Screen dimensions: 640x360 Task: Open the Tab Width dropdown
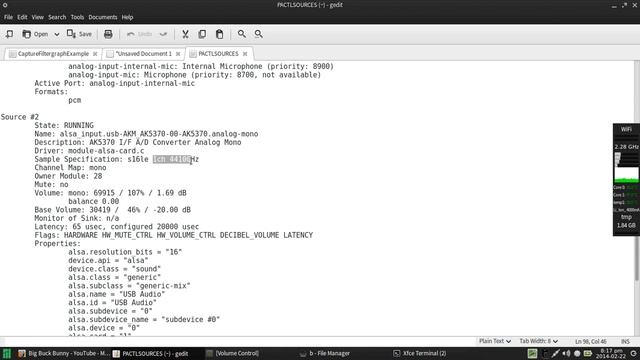[x=538, y=341]
